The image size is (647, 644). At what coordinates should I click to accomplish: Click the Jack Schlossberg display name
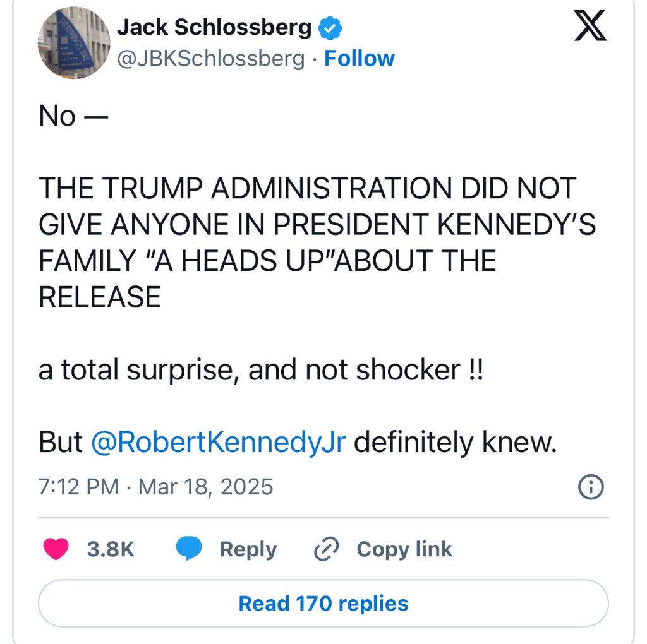point(215,27)
